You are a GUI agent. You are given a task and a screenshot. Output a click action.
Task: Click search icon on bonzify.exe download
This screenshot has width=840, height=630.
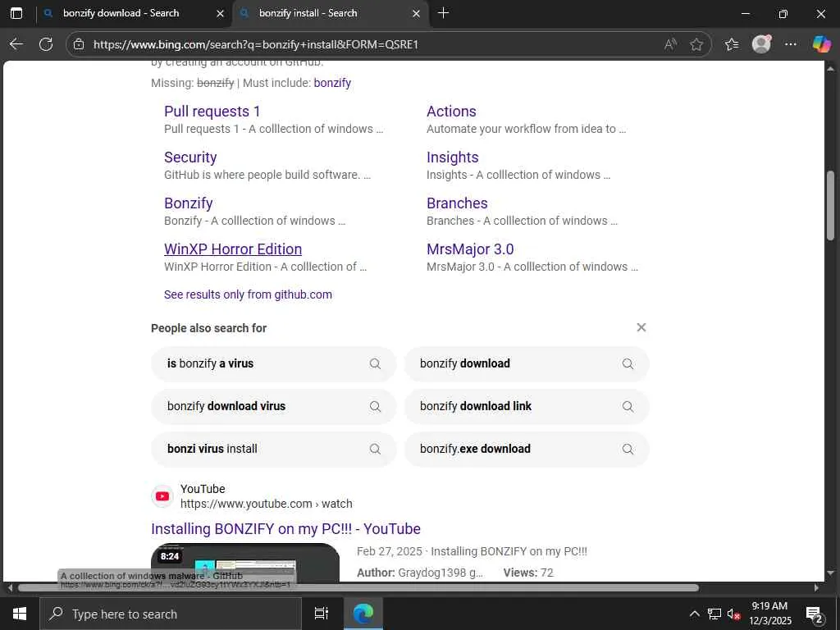[628, 449]
